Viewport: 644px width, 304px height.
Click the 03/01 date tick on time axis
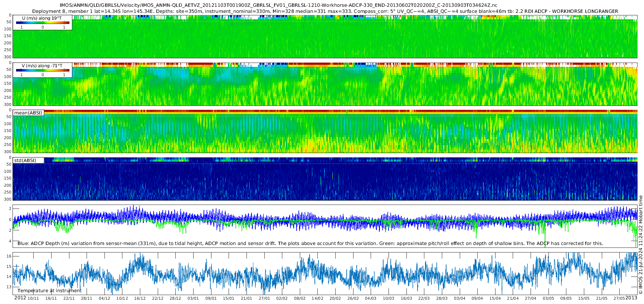point(193,298)
